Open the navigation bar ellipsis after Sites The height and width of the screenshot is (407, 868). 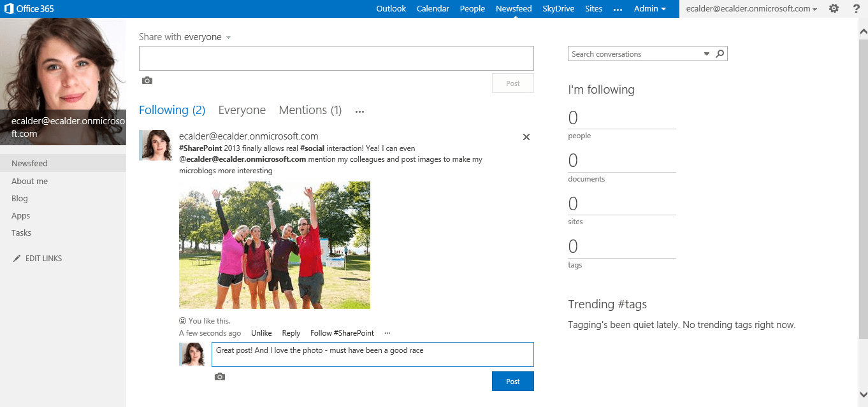coord(618,9)
